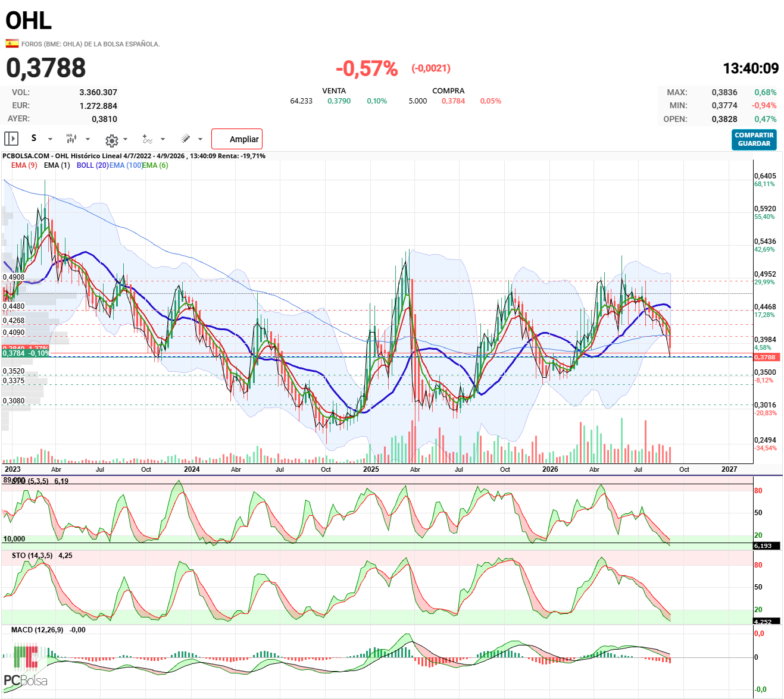Click the FOROS (BME: OHLA) subtitle text

point(90,44)
